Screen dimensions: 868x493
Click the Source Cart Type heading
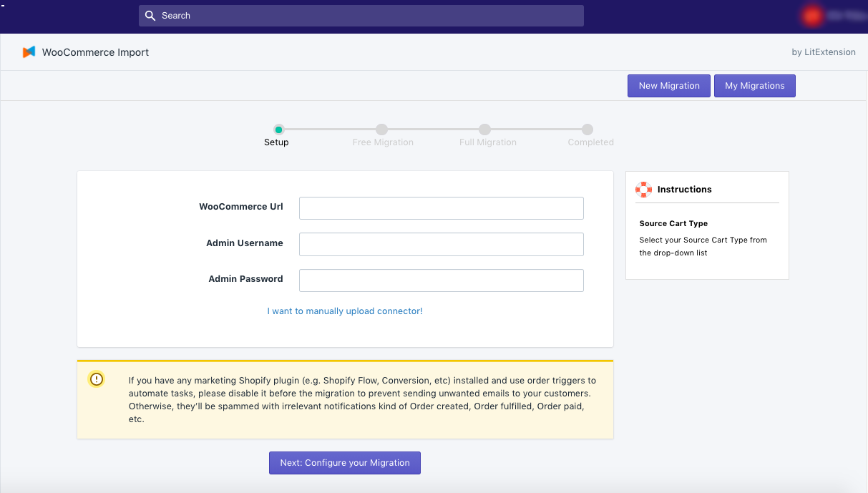673,223
